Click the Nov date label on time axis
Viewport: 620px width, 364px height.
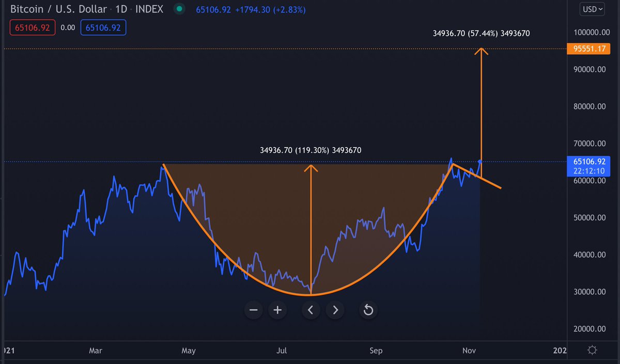(x=469, y=351)
